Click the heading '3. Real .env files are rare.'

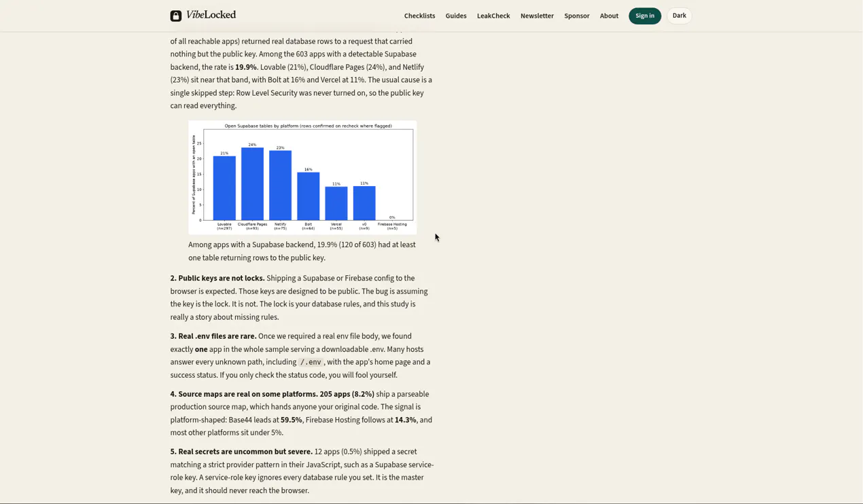coord(213,336)
